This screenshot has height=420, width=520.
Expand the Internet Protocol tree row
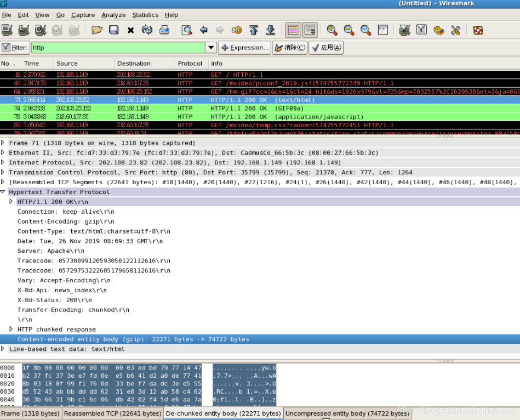pyautogui.click(x=3, y=162)
